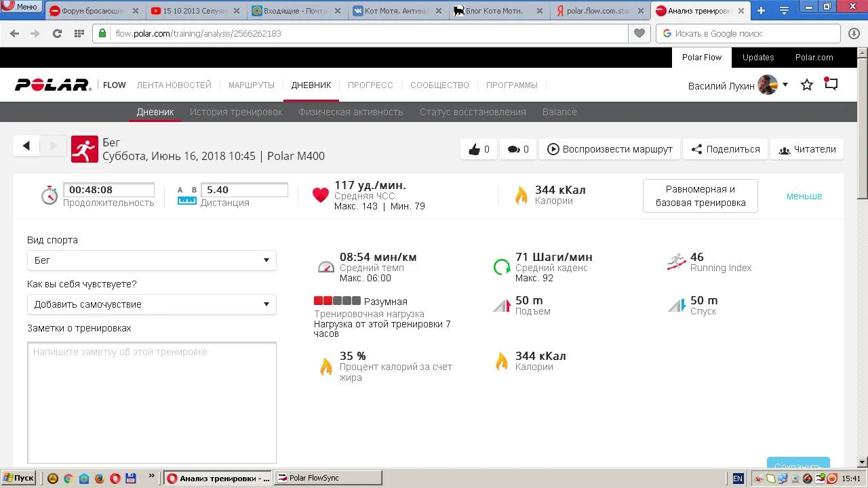Click the bookmark heart in address bar
This screenshot has height=488, width=868.
click(639, 33)
